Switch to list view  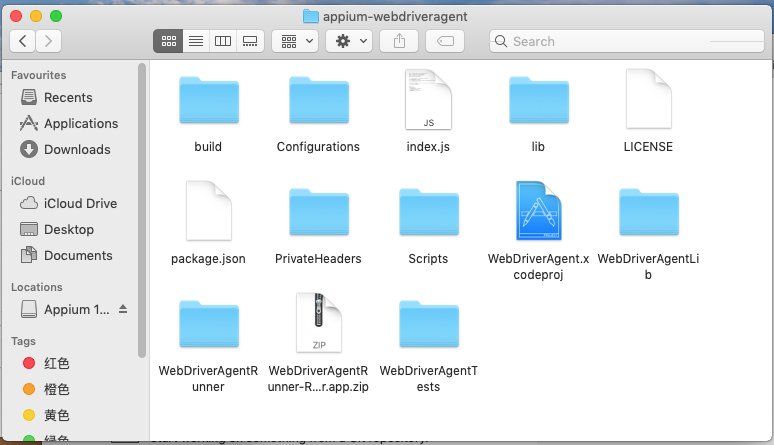click(x=196, y=41)
